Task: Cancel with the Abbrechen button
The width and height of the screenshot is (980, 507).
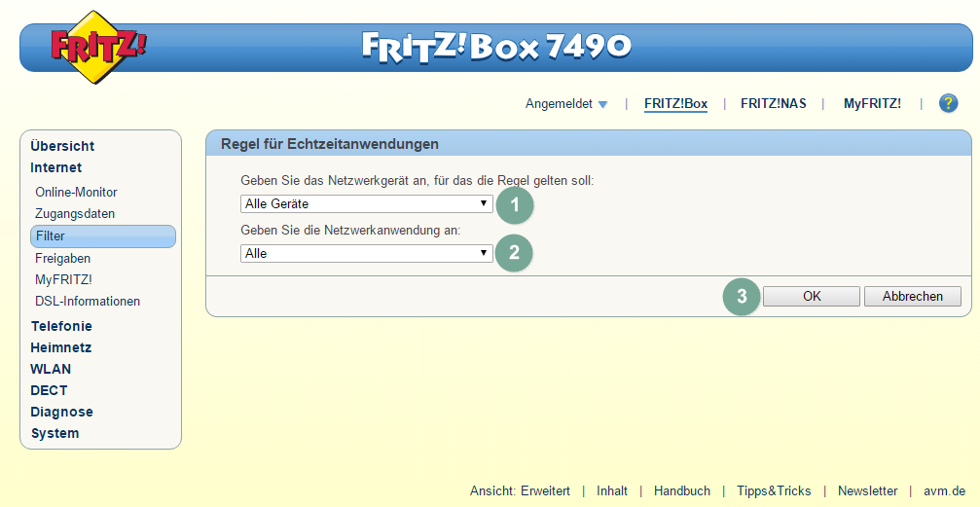Action: (x=912, y=297)
